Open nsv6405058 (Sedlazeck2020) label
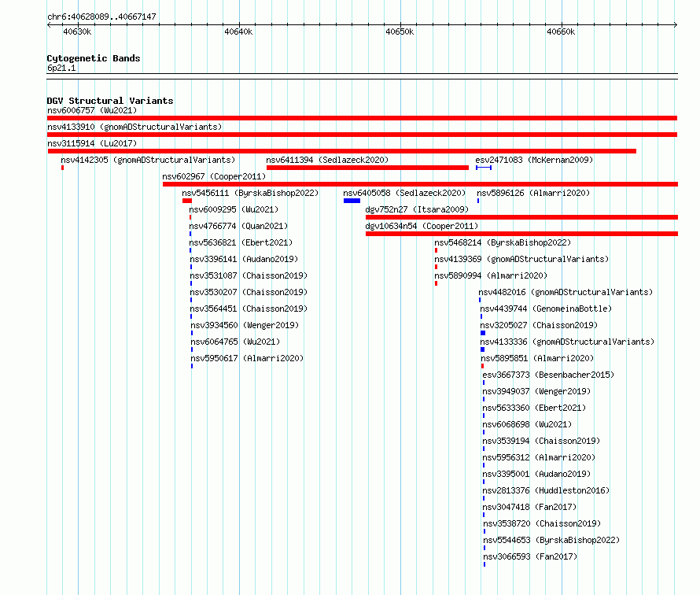 point(404,193)
